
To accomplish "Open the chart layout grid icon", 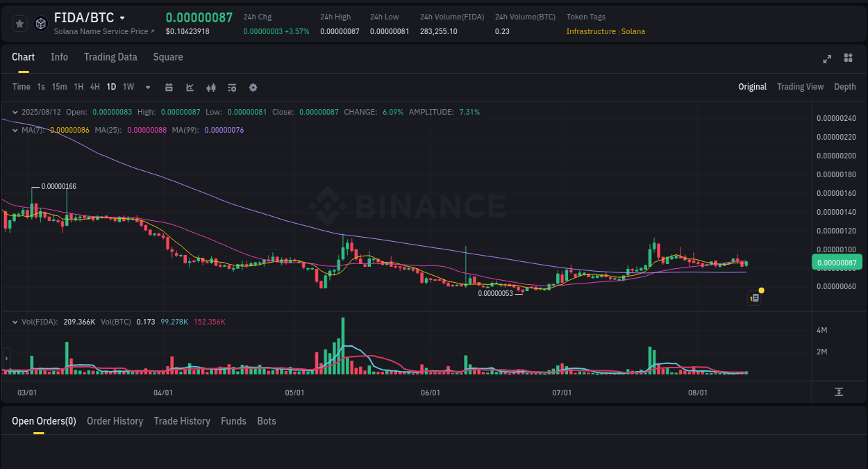I will (848, 58).
